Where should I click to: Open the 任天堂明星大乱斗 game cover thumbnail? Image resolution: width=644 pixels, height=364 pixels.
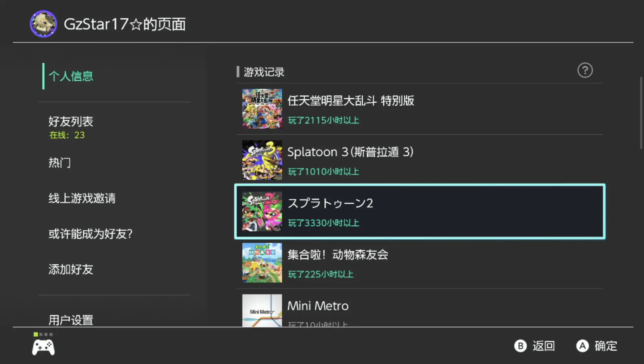coord(262,109)
